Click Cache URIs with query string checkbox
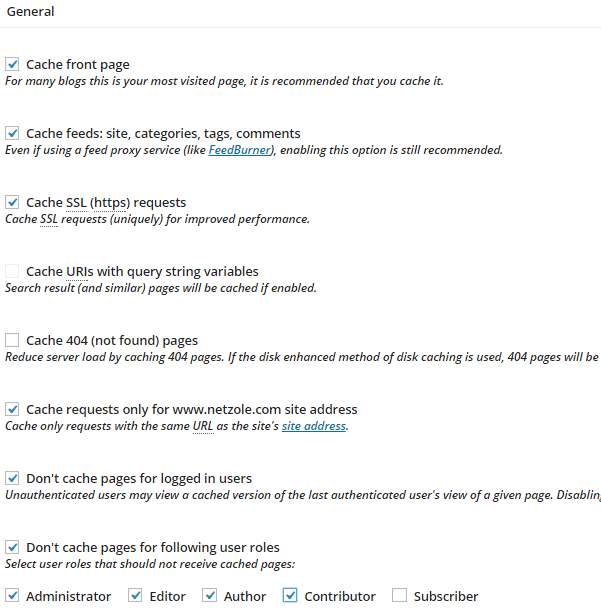 tap(13, 271)
